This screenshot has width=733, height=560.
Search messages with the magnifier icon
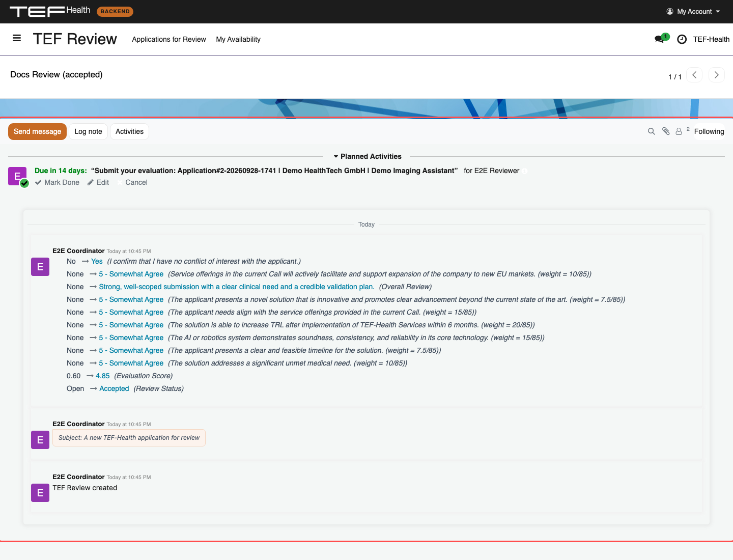click(651, 131)
